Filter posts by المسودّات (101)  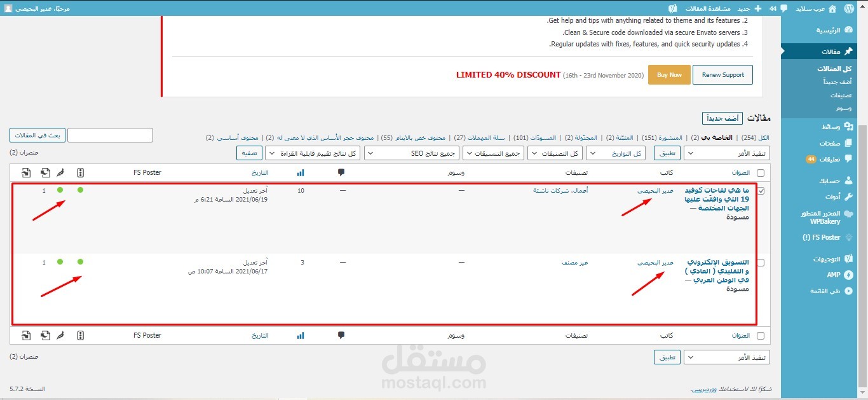point(534,138)
